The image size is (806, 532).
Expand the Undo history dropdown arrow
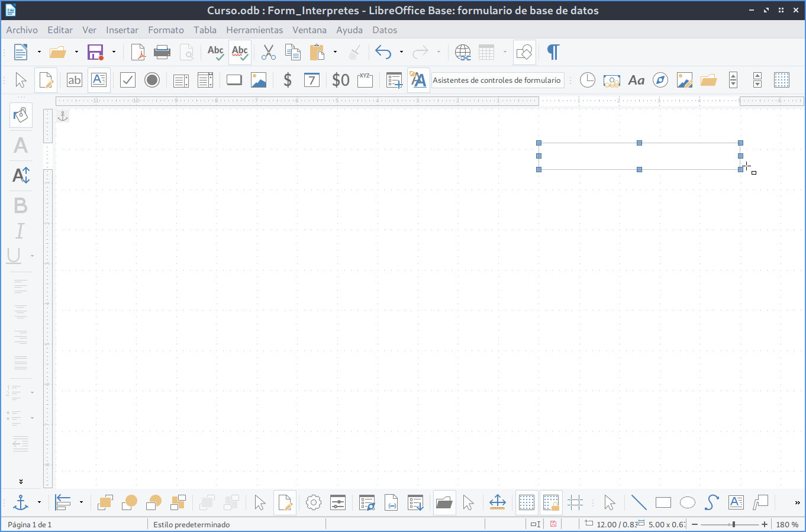click(x=401, y=53)
